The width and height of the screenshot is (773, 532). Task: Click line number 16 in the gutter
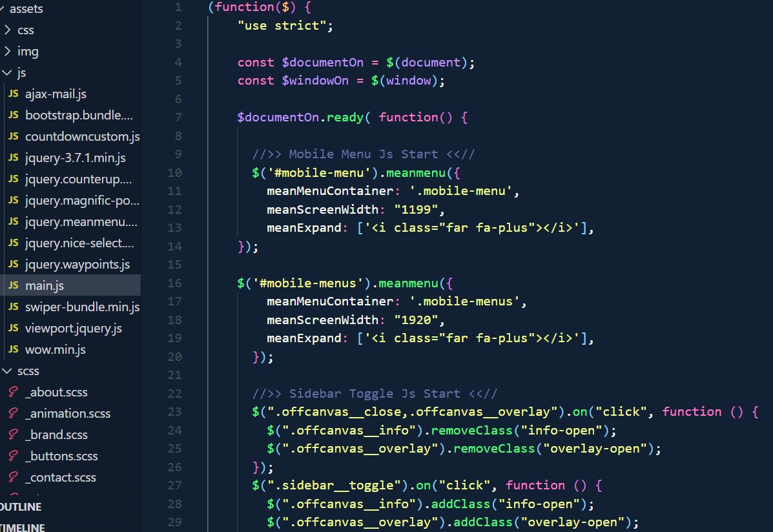pyautogui.click(x=174, y=283)
